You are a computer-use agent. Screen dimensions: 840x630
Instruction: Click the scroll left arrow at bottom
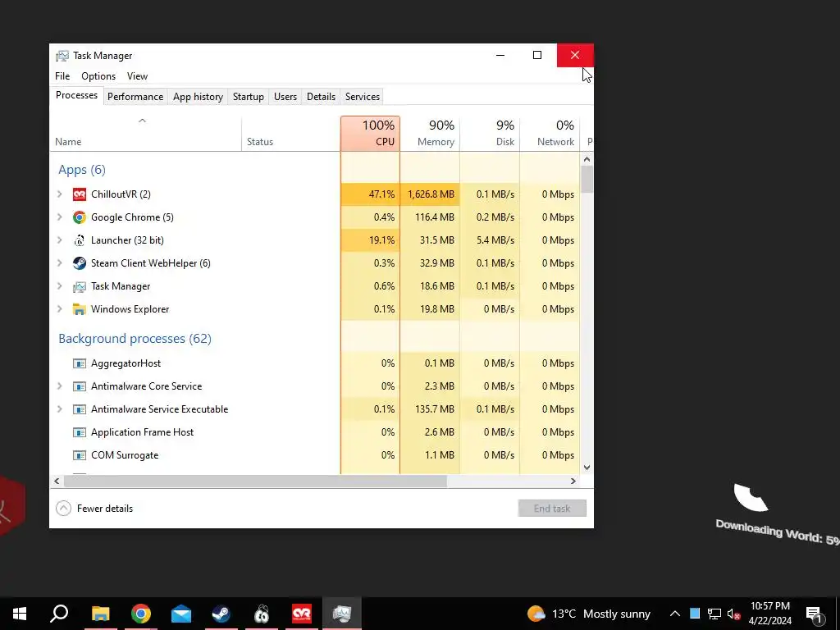pyautogui.click(x=57, y=481)
